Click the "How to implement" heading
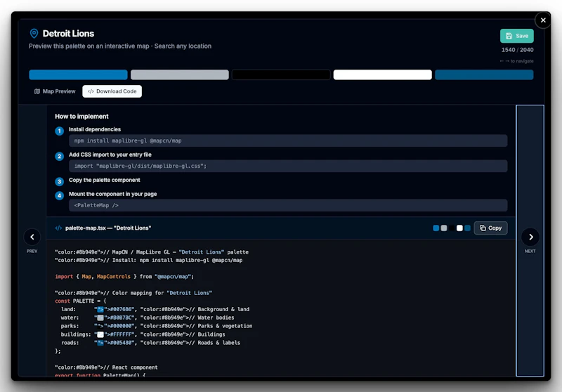 81,117
